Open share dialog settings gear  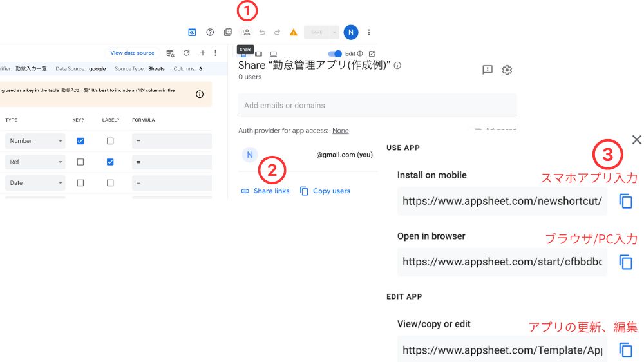(x=507, y=70)
